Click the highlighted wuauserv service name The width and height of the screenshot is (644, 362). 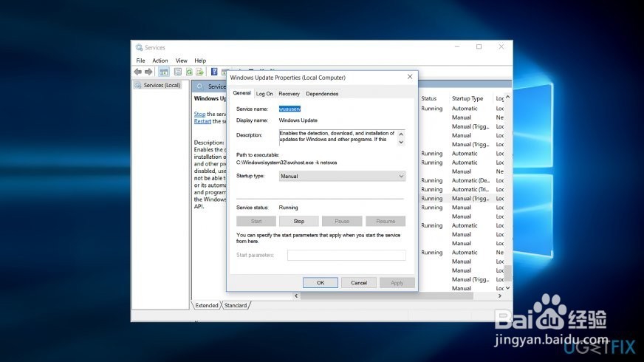(290, 109)
